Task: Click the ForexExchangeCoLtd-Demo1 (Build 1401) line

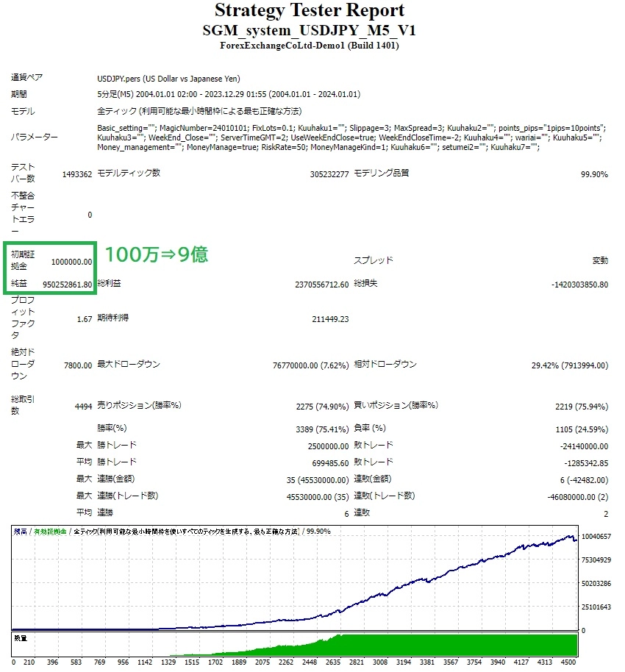Action: (309, 46)
